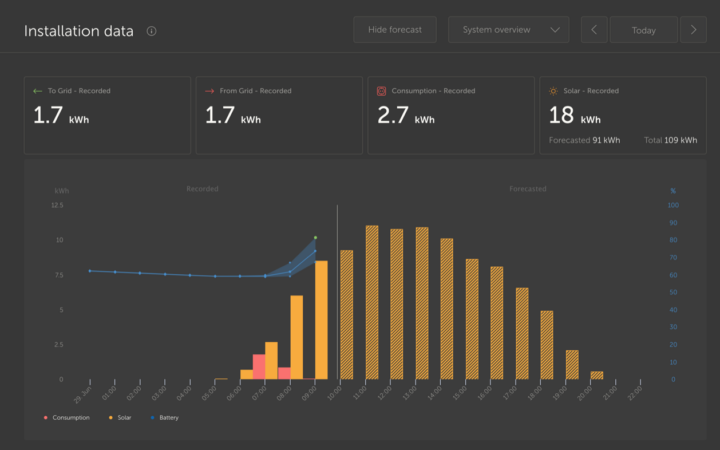Select the From Grid 1.7 kWh value

[233, 115]
